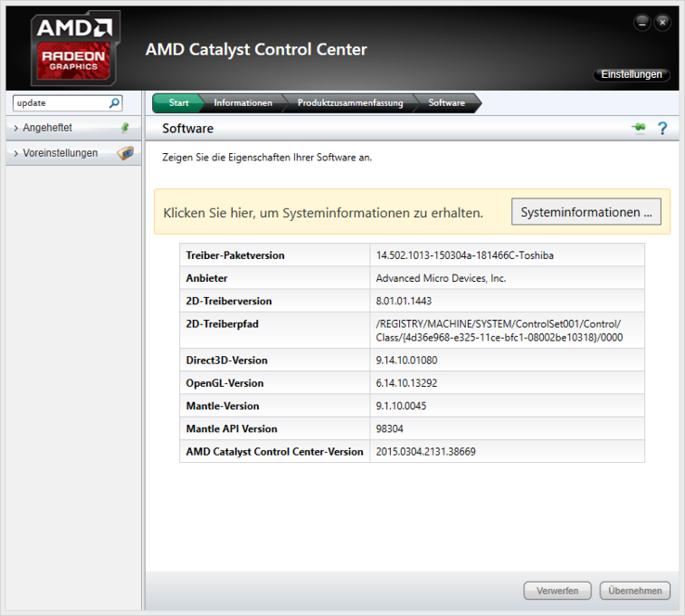
Task: Expand the Angeheftet section
Action: click(73, 128)
